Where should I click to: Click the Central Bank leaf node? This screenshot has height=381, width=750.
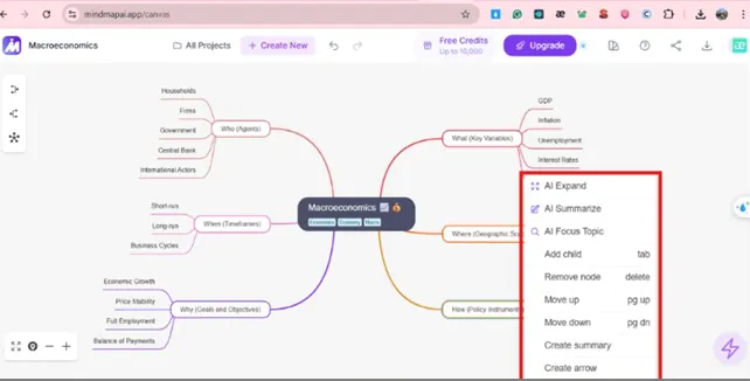(x=177, y=150)
